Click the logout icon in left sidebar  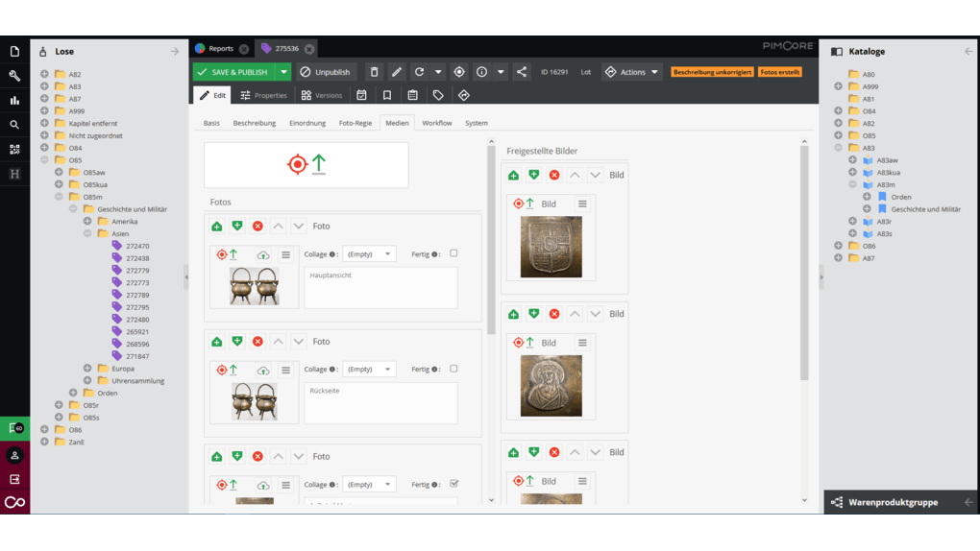click(x=14, y=479)
